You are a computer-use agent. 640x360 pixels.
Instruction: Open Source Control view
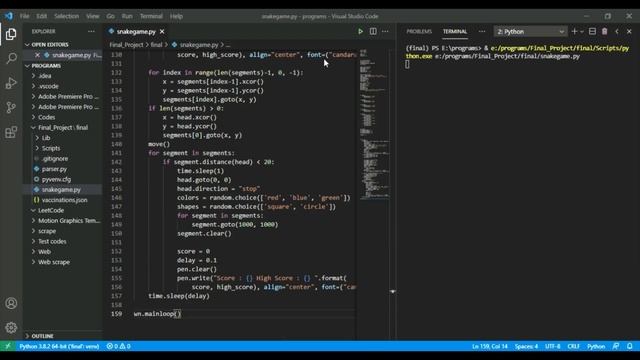(x=11, y=107)
